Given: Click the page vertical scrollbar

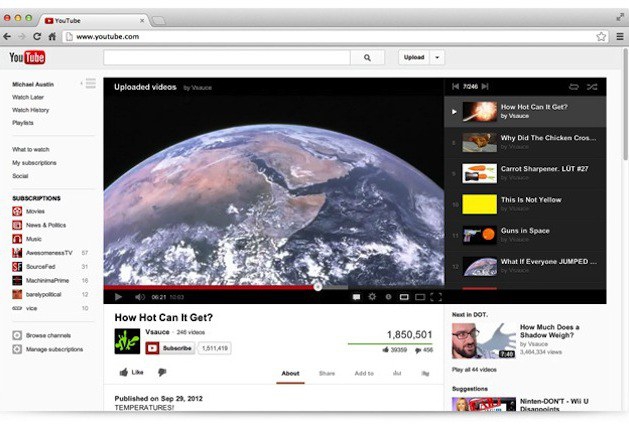Looking at the screenshot, I should point(625,104).
